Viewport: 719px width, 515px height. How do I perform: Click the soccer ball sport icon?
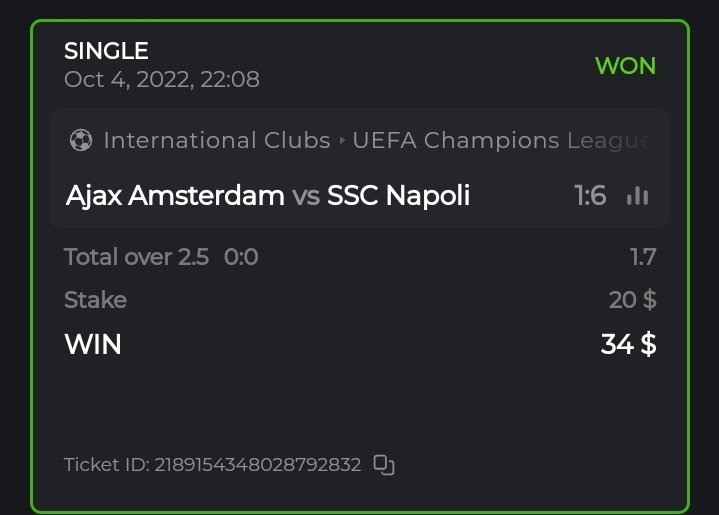click(x=81, y=141)
